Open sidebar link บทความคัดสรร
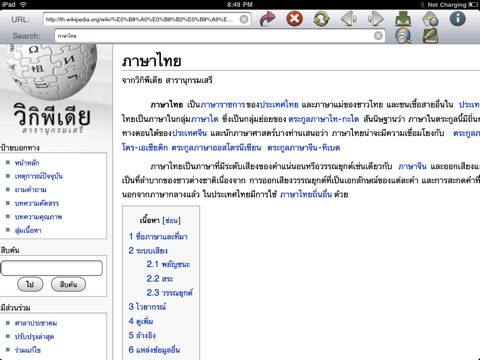The width and height of the screenshot is (480, 360). click(37, 203)
